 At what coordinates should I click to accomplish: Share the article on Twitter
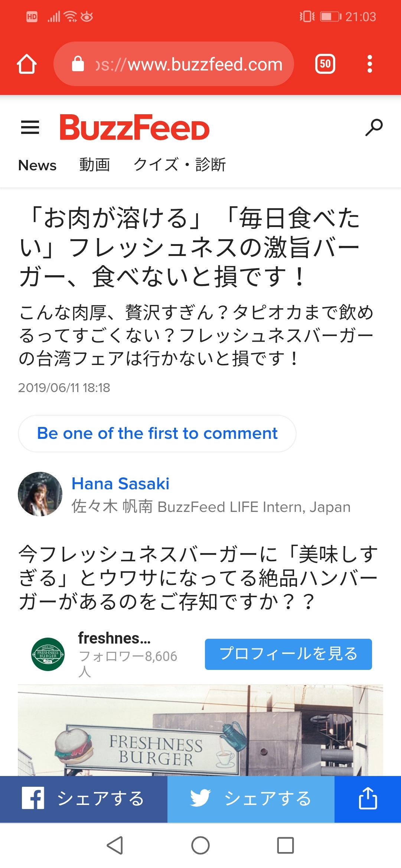251,799
